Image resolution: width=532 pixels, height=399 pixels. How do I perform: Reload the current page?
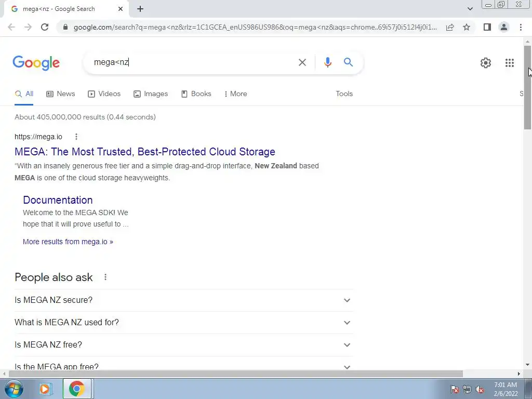tap(45, 27)
